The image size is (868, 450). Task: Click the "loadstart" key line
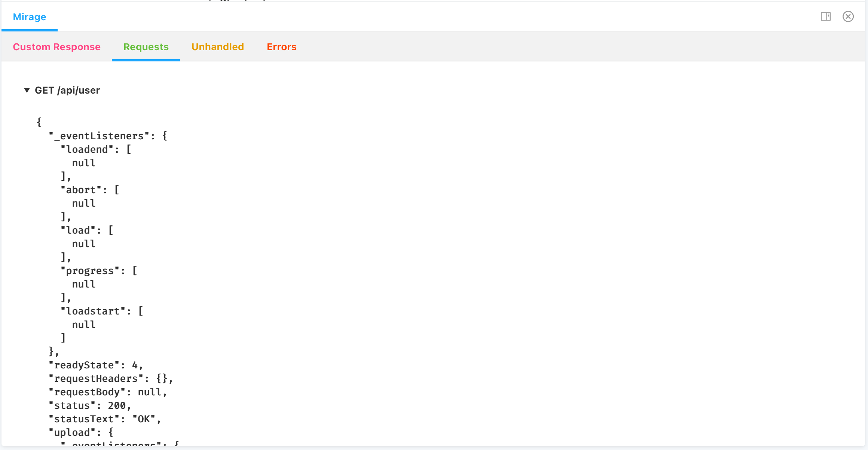[x=95, y=311]
